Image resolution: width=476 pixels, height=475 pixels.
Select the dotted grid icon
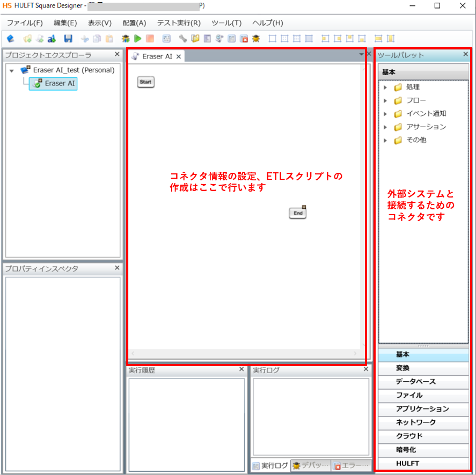(285, 39)
